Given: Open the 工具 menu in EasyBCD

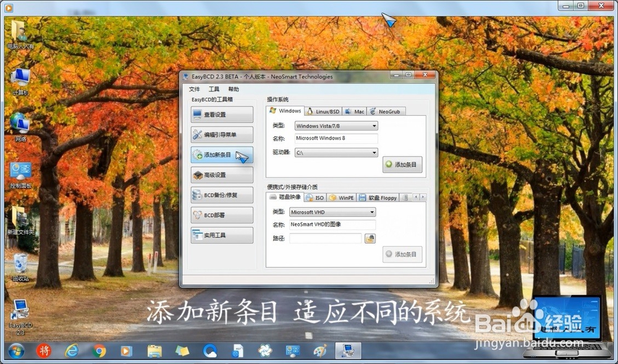Looking at the screenshot, I should tap(214, 89).
